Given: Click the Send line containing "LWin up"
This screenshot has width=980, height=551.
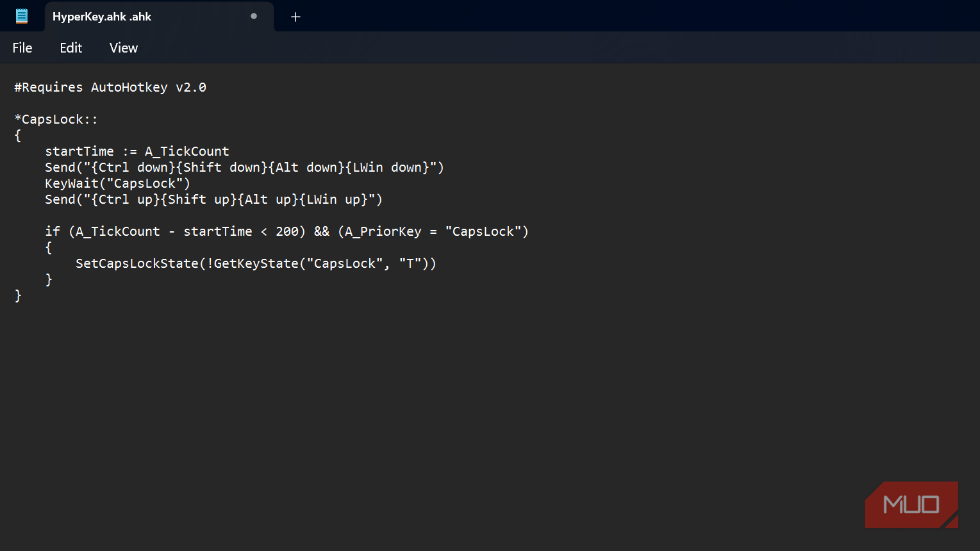Looking at the screenshot, I should coord(213,199).
